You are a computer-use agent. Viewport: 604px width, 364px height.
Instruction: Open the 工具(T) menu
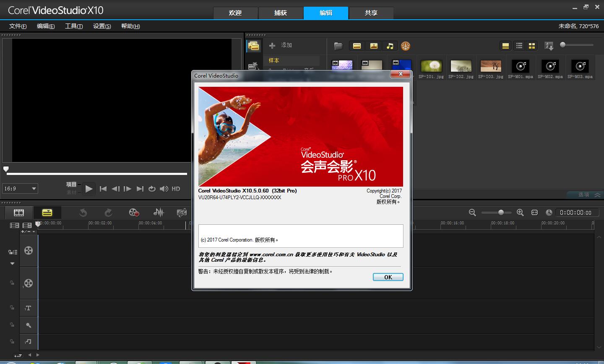click(x=74, y=26)
